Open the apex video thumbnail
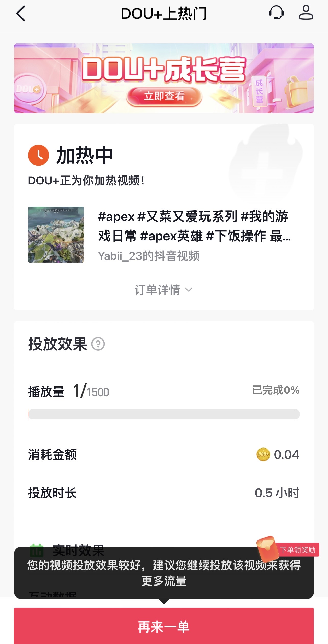Viewport: 328px width, 644px height. click(56, 235)
